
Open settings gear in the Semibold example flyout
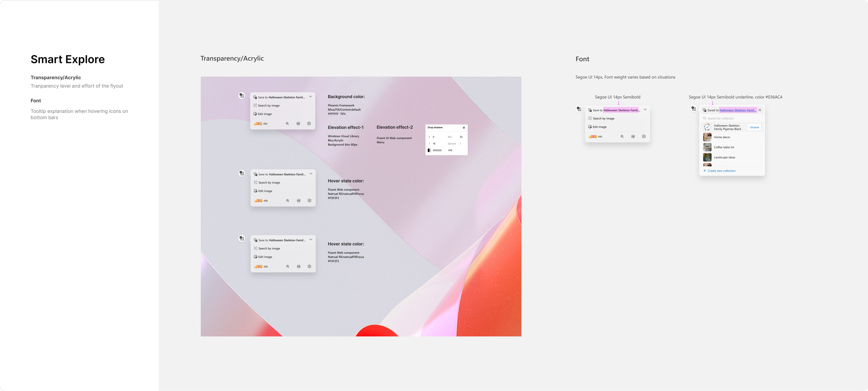point(644,137)
